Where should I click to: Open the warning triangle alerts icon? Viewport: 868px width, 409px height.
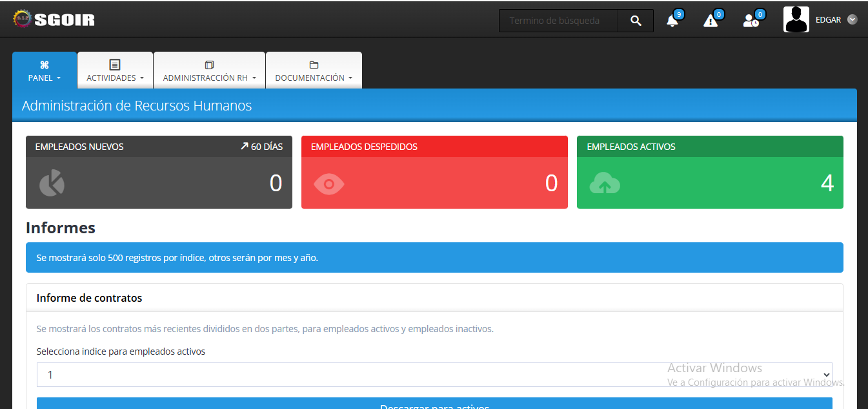click(x=711, y=21)
